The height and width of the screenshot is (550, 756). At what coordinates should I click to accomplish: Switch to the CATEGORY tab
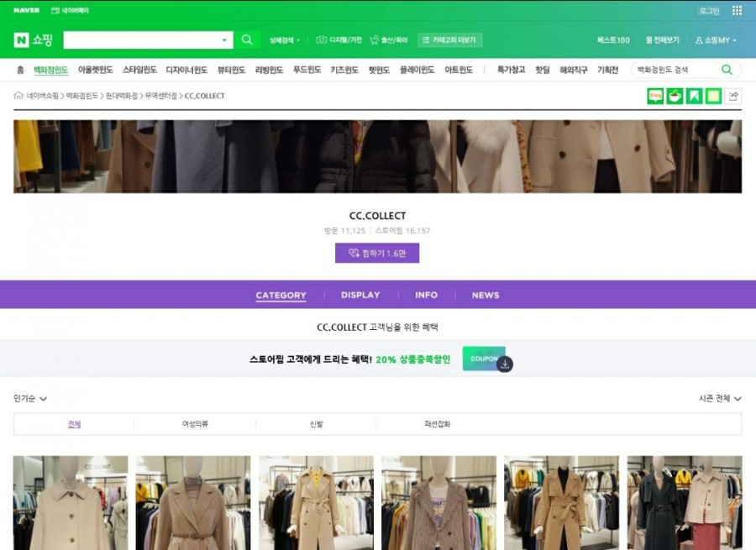coord(281,295)
